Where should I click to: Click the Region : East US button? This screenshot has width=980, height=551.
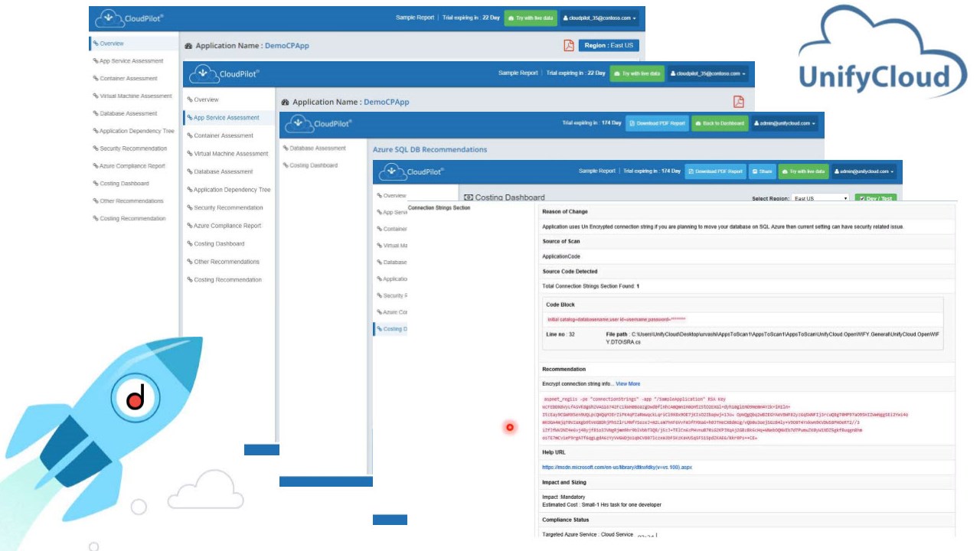coord(609,45)
